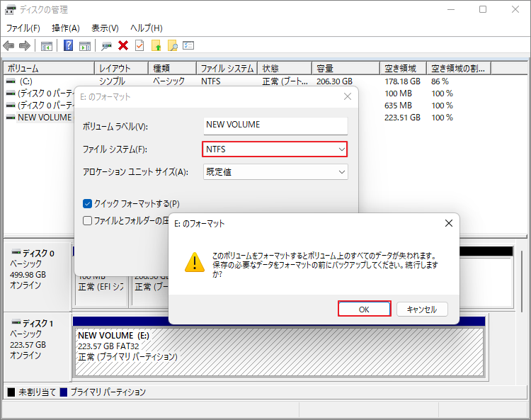The image size is (531, 420).
Task: Sort by 空き領域 column header
Action: pos(404,69)
